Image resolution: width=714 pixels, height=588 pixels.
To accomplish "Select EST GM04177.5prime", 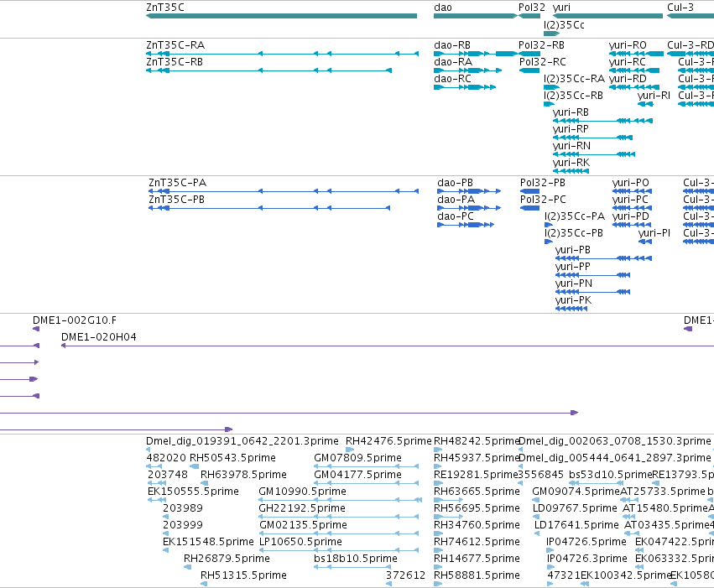I will click(366, 483).
